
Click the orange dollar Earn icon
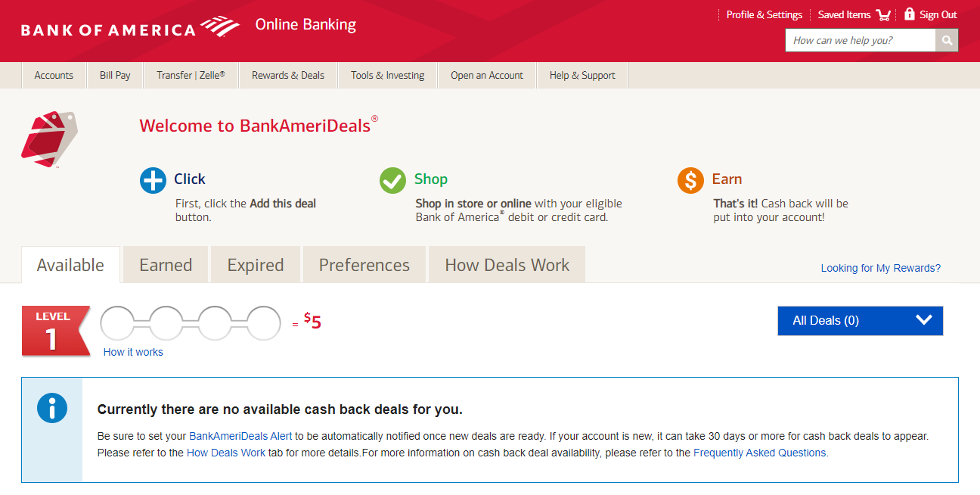tap(690, 180)
